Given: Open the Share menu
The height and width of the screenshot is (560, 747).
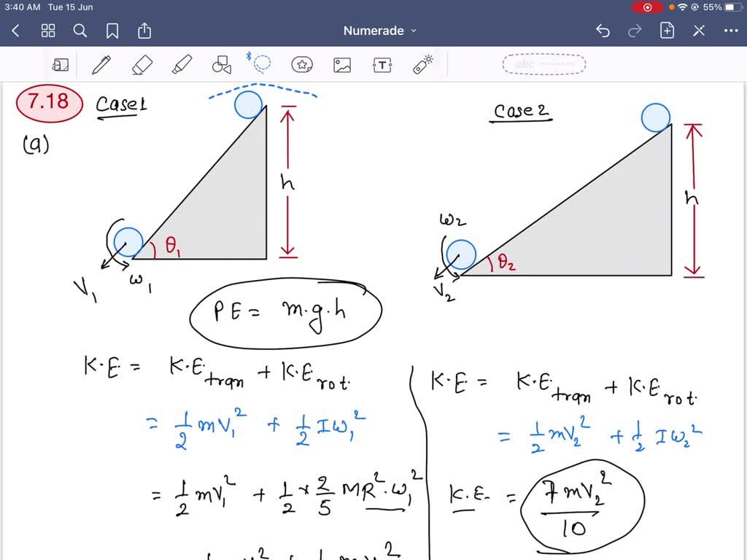Looking at the screenshot, I should (144, 31).
